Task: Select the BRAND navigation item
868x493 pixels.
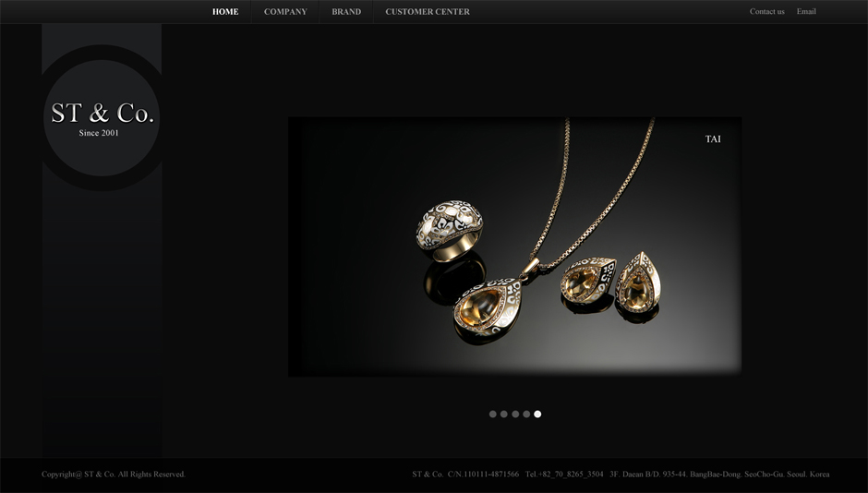Action: point(346,12)
